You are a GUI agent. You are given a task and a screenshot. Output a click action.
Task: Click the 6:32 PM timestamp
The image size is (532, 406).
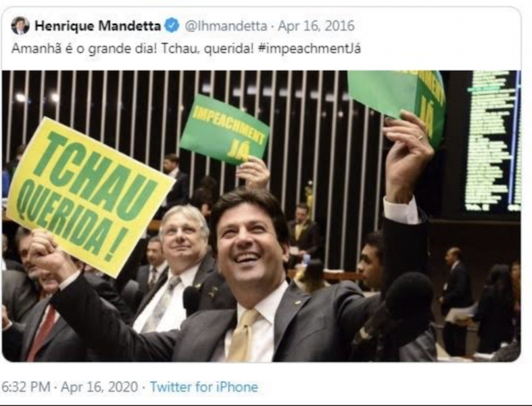(26, 387)
